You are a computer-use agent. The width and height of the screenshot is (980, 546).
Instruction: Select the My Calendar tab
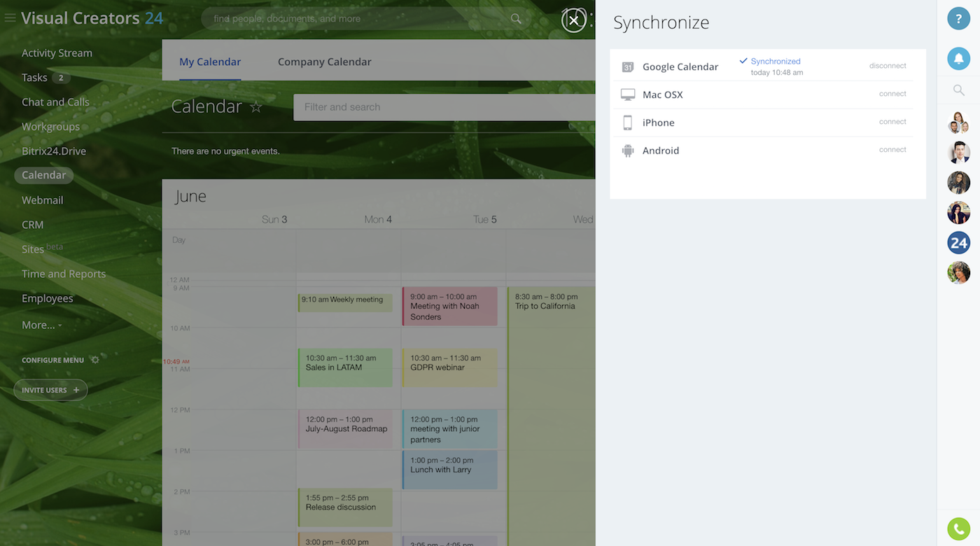pos(209,62)
